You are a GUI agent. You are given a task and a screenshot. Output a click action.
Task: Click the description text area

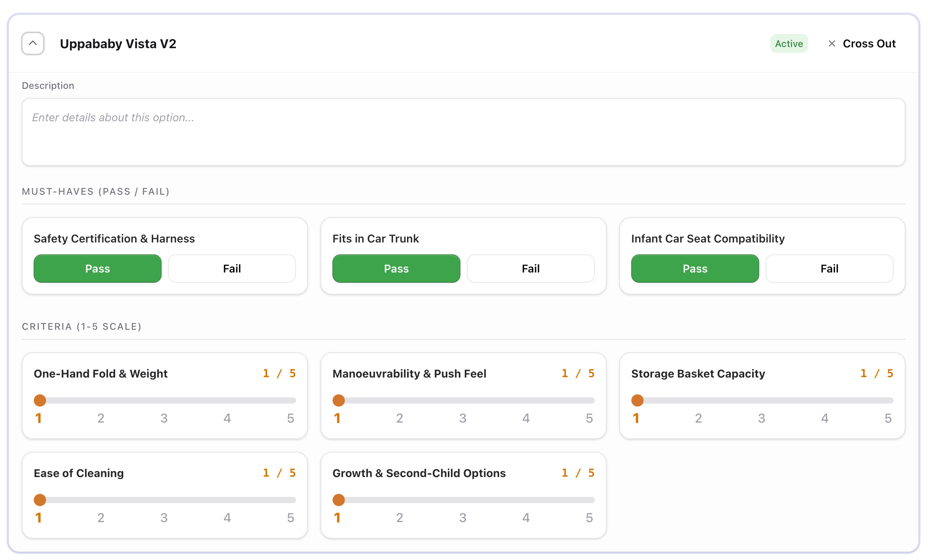click(463, 132)
